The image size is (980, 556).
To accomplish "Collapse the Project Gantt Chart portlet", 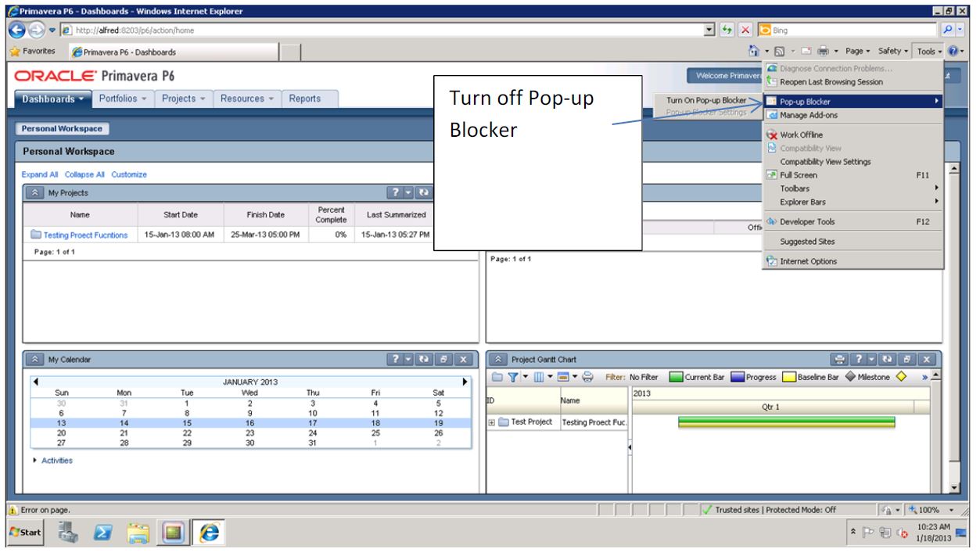I will pos(499,359).
